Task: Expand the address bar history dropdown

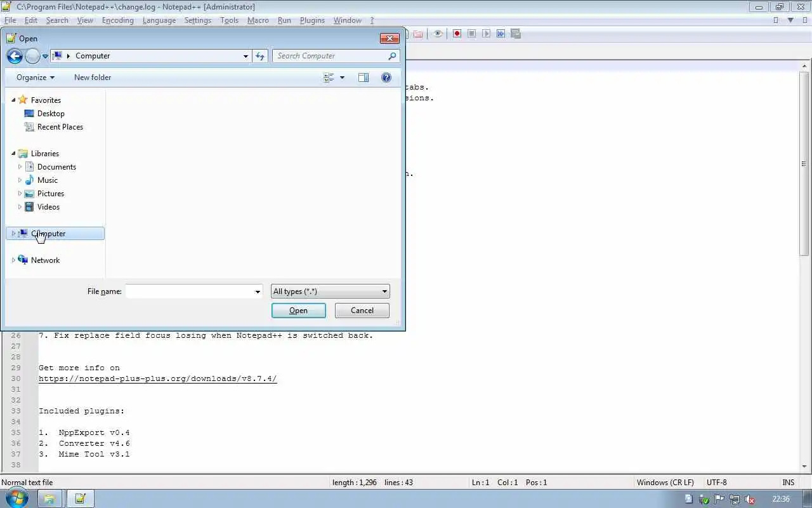Action: pyautogui.click(x=246, y=56)
